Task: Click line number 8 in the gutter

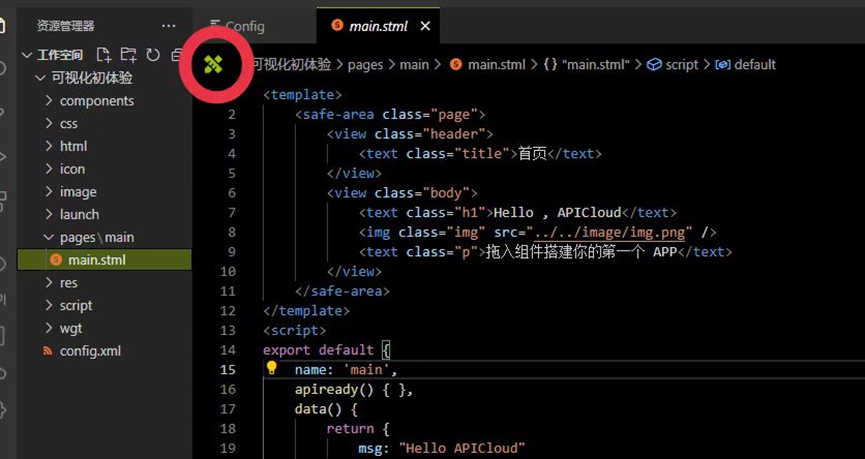Action: (x=232, y=232)
